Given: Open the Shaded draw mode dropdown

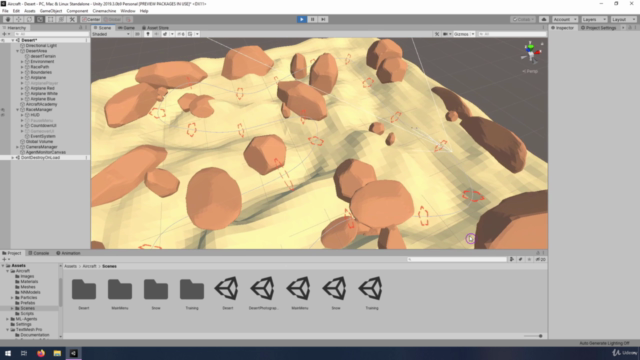Looking at the screenshot, I should coord(111,34).
